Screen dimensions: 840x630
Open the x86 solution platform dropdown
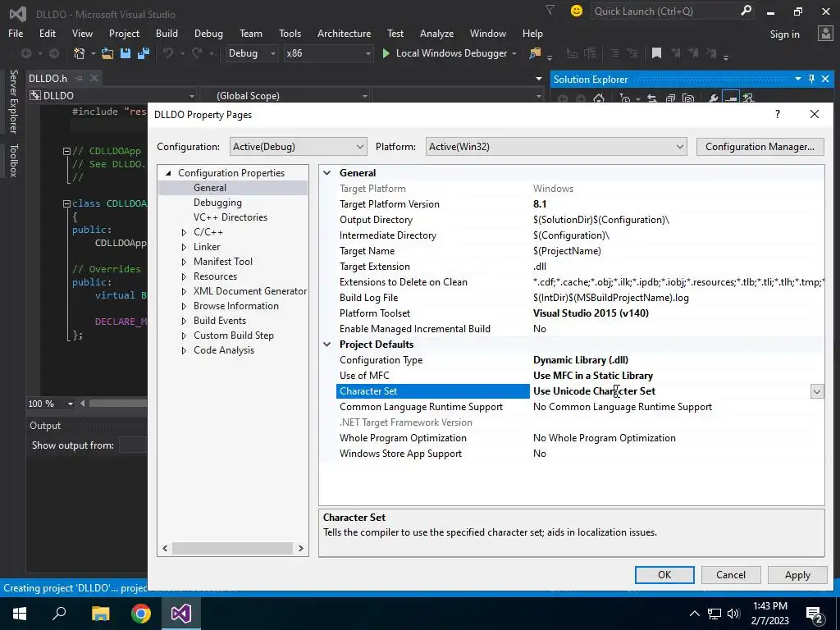[328, 53]
